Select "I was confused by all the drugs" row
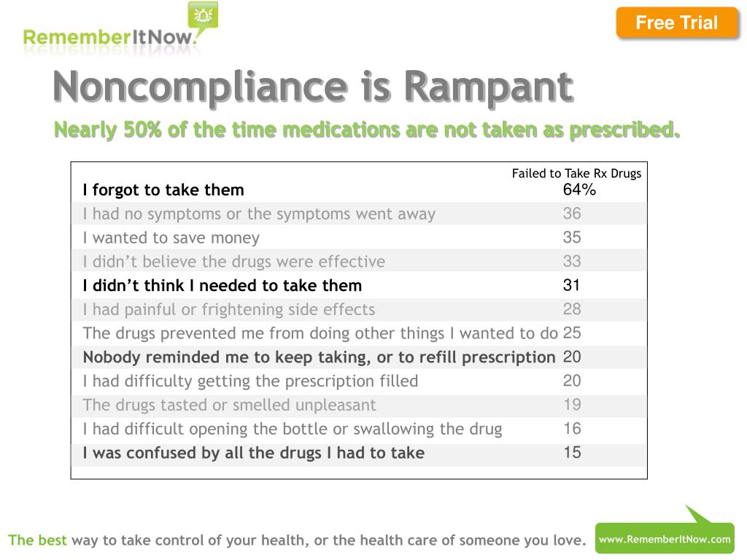This screenshot has width=747, height=560. [x=359, y=453]
